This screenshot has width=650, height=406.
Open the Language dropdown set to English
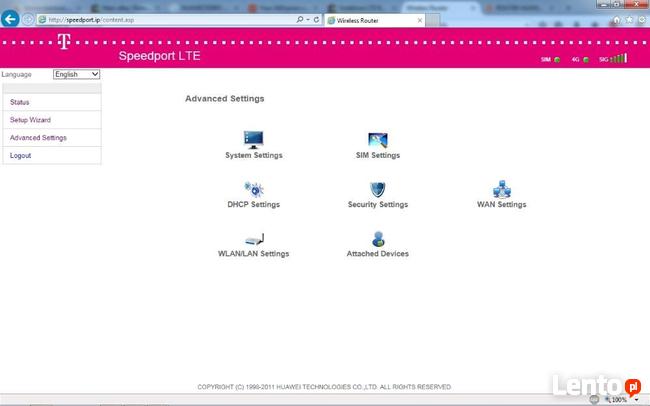(x=76, y=74)
